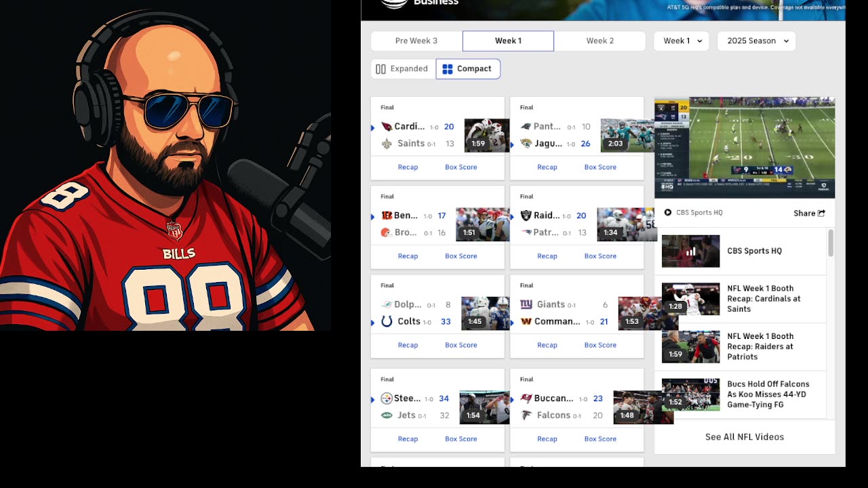Open Recap for Panthers vs Jaguars
868x488 pixels.
[x=547, y=167]
